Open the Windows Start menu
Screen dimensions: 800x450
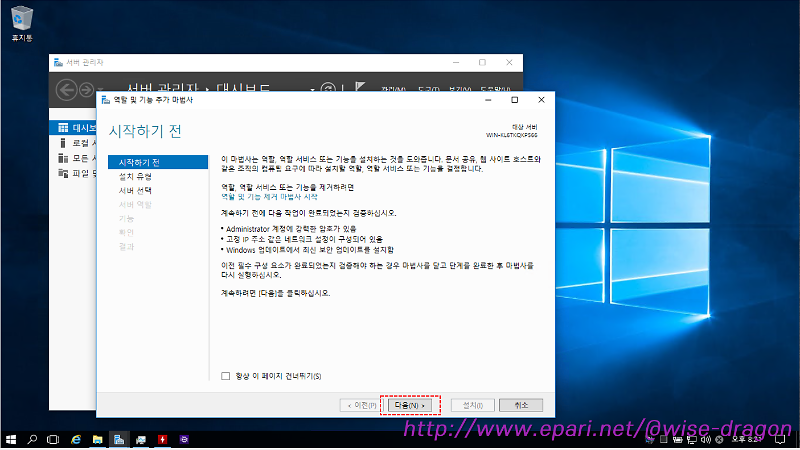11,439
